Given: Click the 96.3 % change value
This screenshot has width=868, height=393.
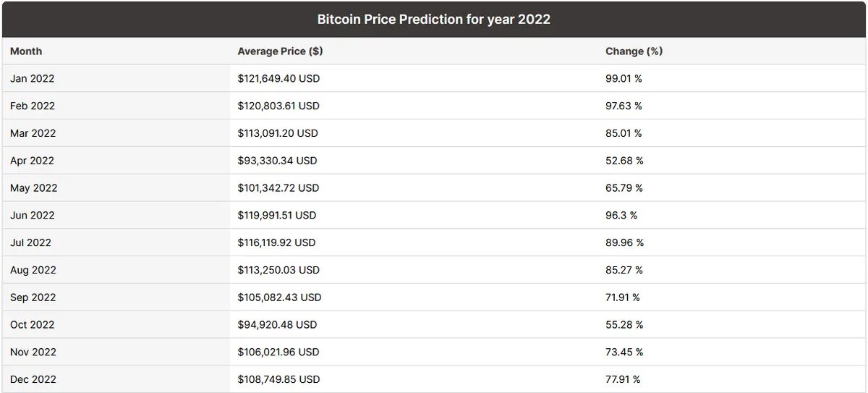Looking at the screenshot, I should (621, 215).
